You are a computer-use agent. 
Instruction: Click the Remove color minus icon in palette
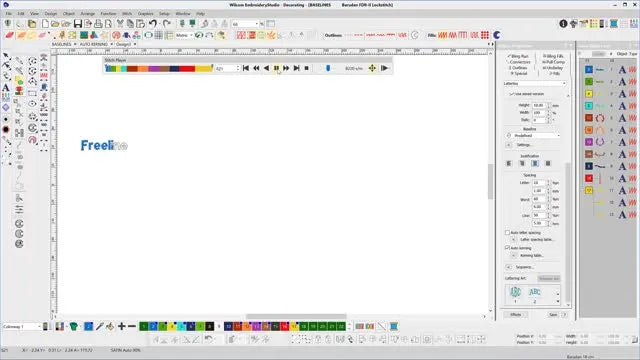132,326
